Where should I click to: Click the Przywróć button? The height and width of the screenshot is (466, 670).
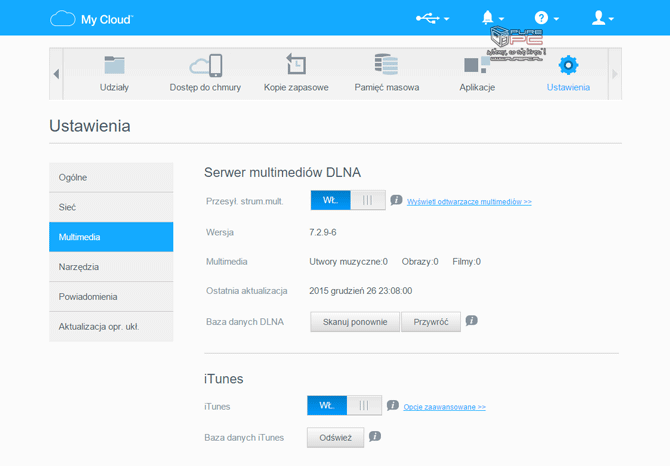point(431,322)
